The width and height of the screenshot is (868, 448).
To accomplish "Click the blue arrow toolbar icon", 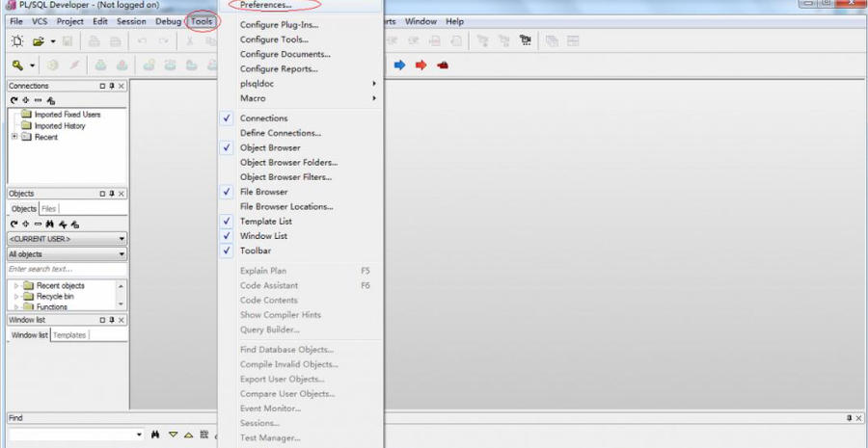I will click(399, 66).
